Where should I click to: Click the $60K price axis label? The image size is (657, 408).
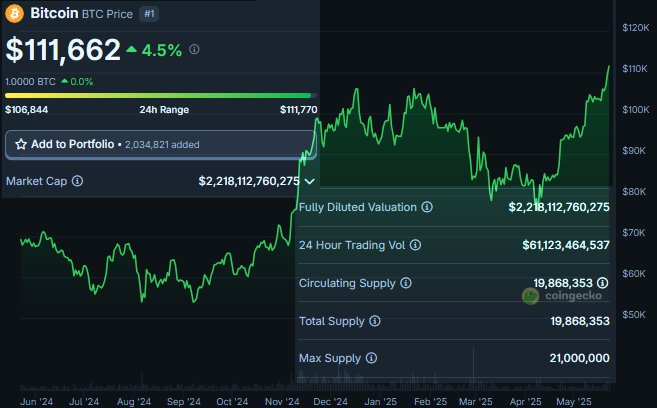coord(634,274)
